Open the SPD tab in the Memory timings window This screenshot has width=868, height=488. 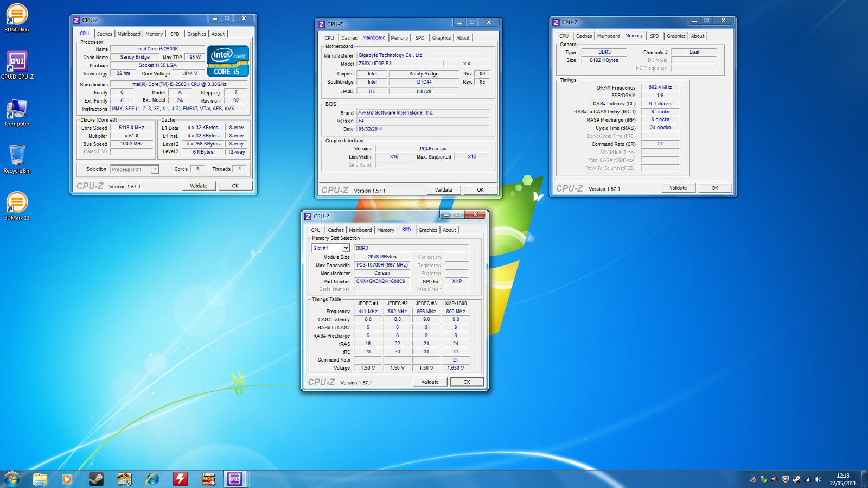pos(654,36)
